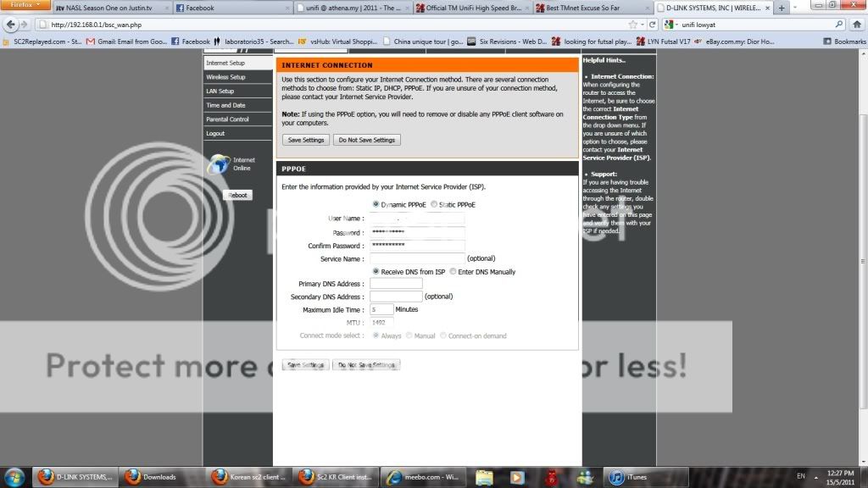Open a new tab with plus button
Viewport: 868px width, 488px height.
point(782,8)
